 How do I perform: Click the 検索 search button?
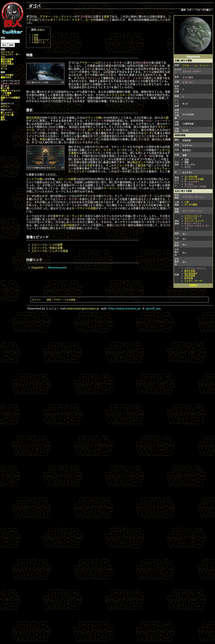point(11,45)
